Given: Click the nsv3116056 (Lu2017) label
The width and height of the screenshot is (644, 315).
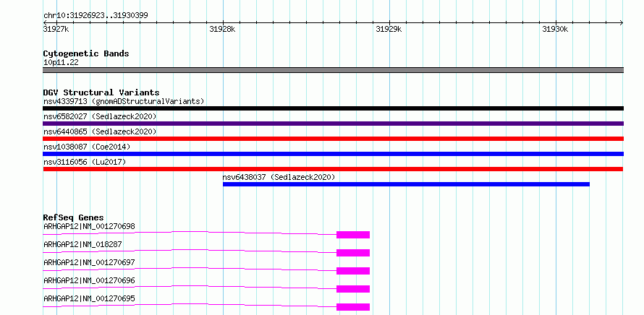Looking at the screenshot, I should (85, 162).
